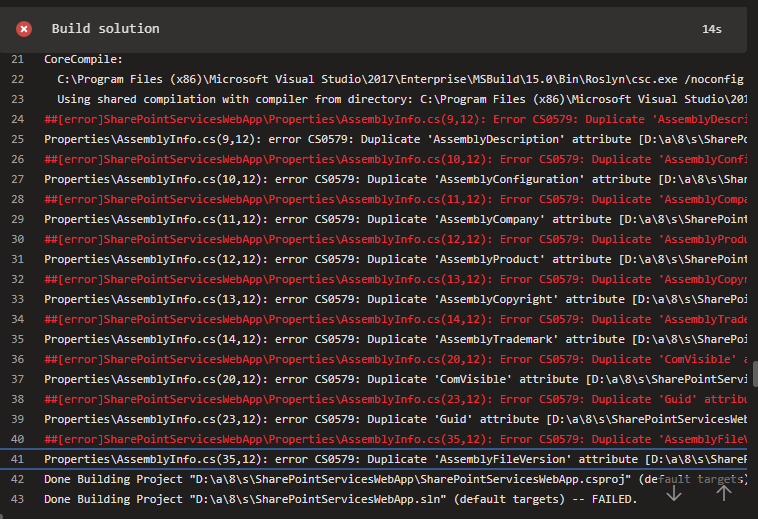Click line number 36 in the gutter
The width and height of the screenshot is (758, 520).
pyautogui.click(x=17, y=360)
